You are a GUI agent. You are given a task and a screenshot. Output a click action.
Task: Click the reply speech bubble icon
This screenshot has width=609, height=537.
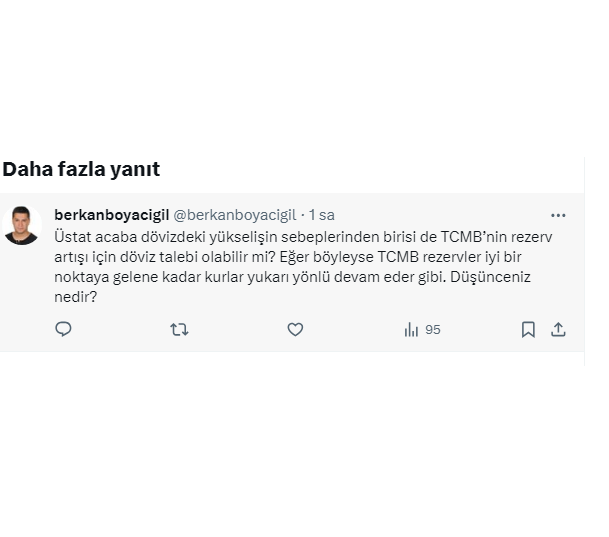click(x=63, y=329)
